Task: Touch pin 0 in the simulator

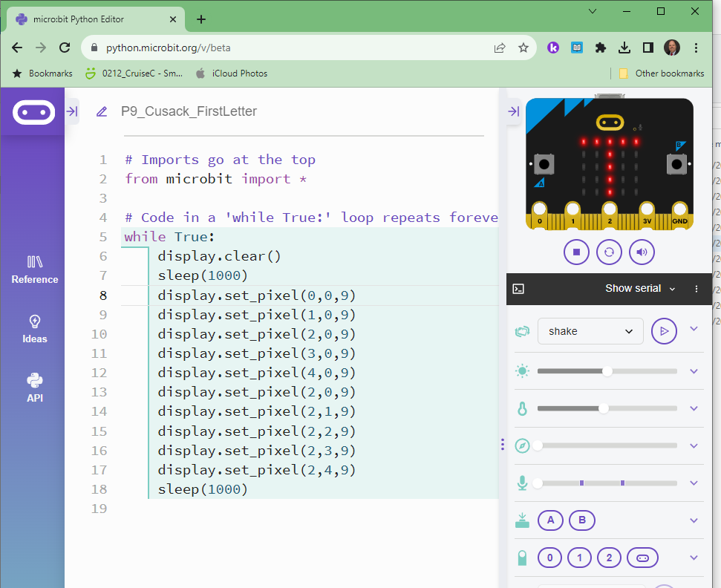Action: click(549, 558)
